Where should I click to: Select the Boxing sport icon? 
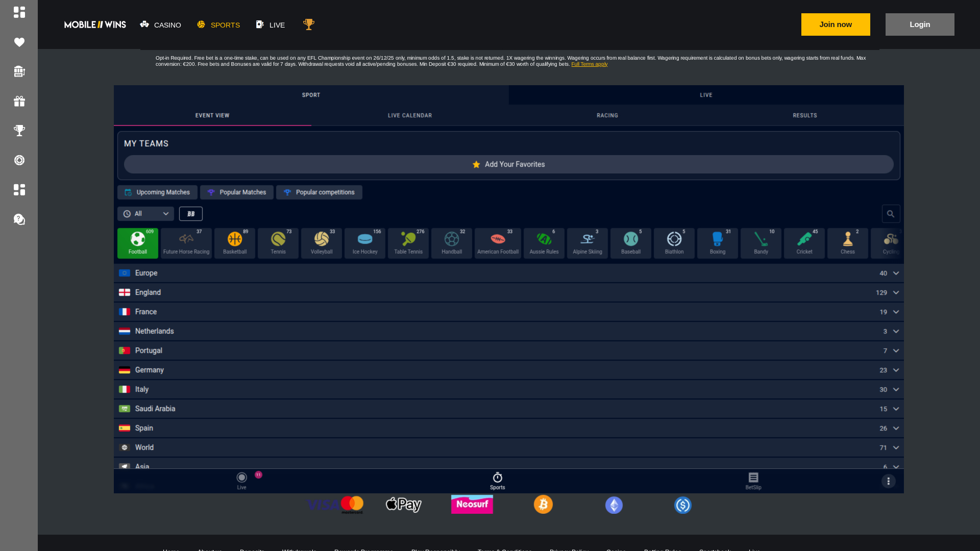(x=717, y=243)
